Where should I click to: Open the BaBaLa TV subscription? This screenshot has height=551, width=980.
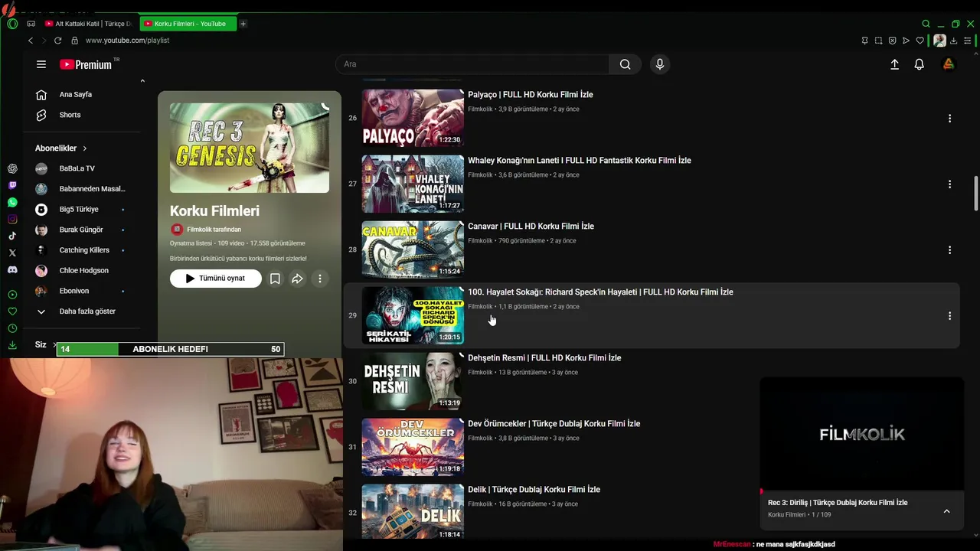click(77, 168)
